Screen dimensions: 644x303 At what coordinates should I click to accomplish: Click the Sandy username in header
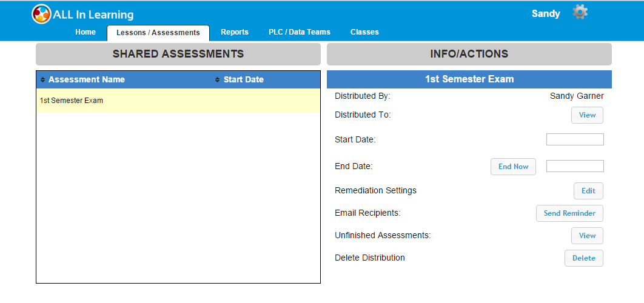pos(546,13)
